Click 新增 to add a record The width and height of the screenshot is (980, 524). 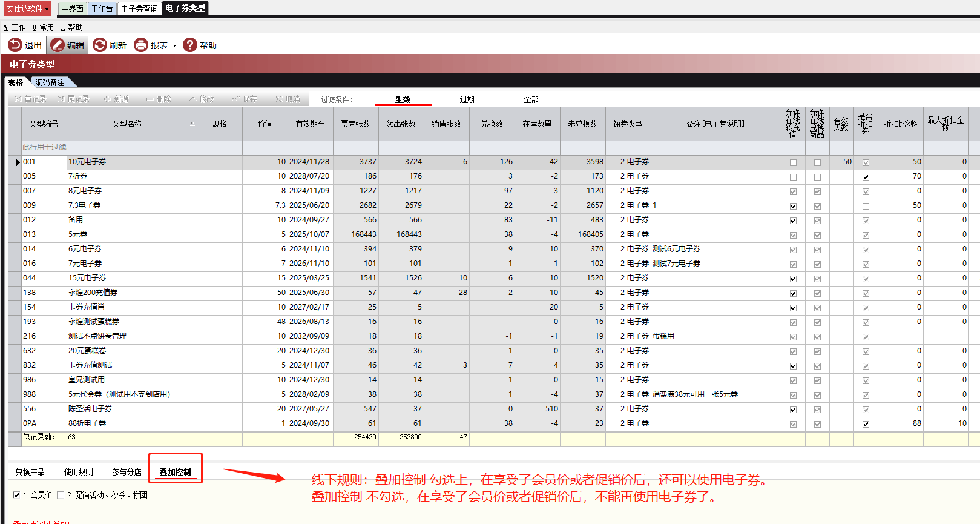(x=116, y=99)
